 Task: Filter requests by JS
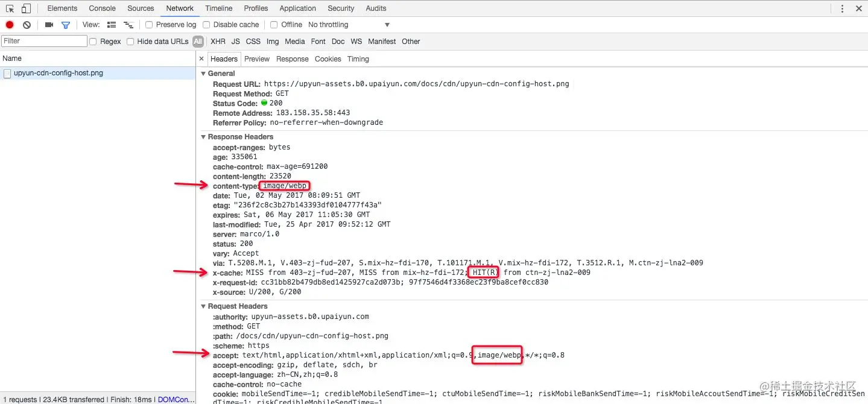click(x=236, y=42)
